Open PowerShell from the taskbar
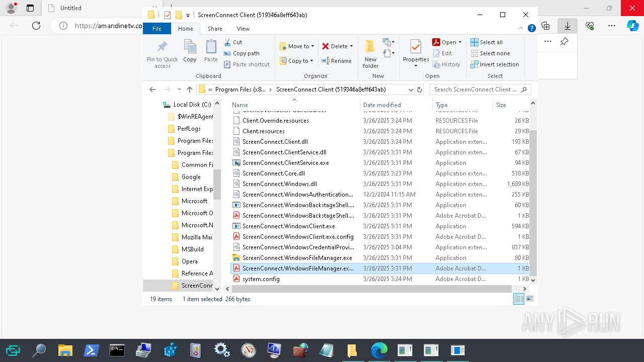 point(91,350)
